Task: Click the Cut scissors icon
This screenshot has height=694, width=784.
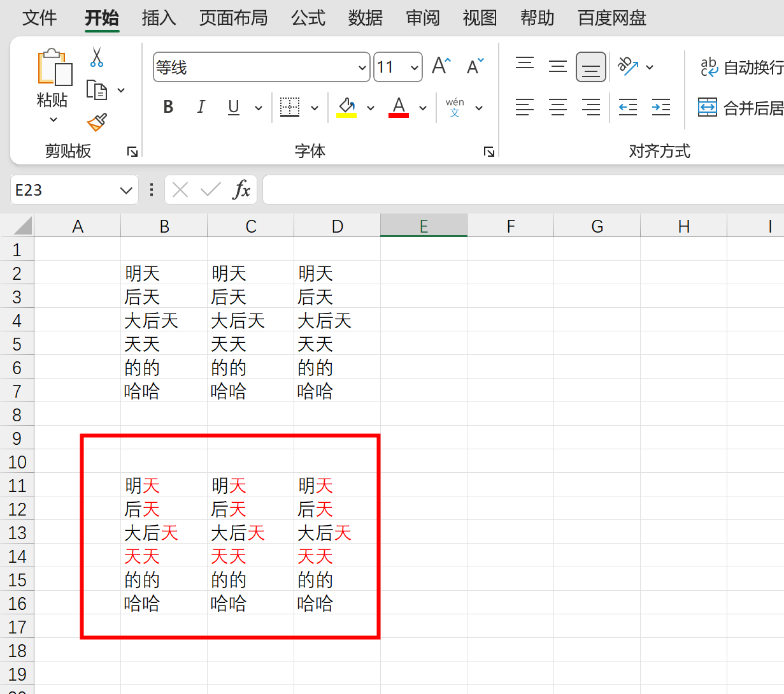Action: point(96,57)
